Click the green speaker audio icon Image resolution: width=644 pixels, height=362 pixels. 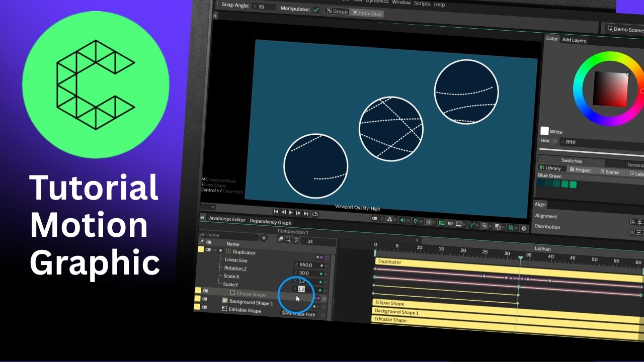(x=404, y=221)
